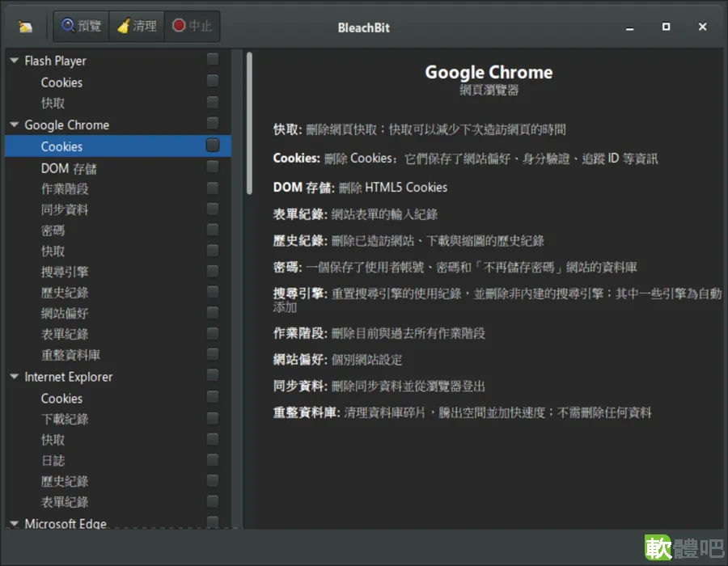Image resolution: width=728 pixels, height=566 pixels.
Task: Check the Flash Player Cookies checkbox
Action: click(x=212, y=81)
